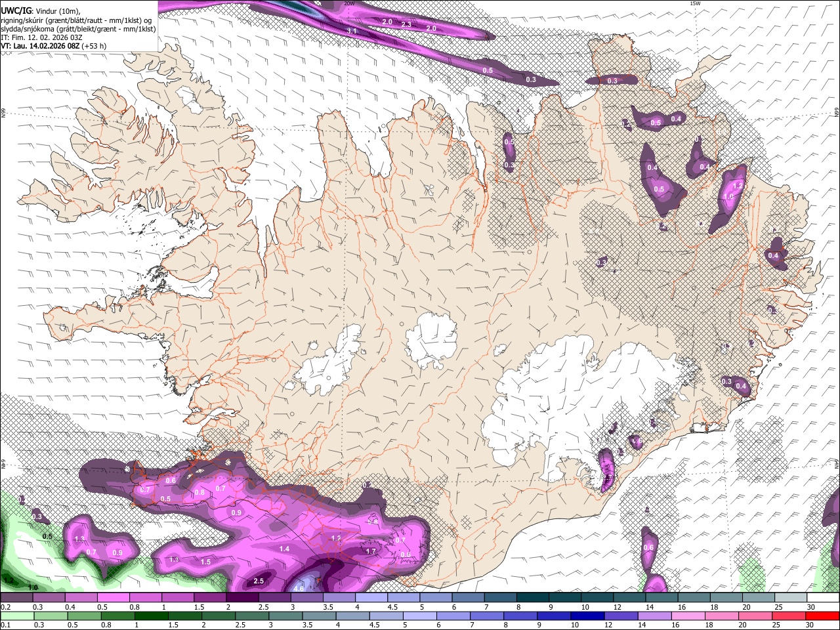Click the initial time 'IT: Fim. 12. 02. 2026 03Z'
Viewport: 840px width, 630px height.
[41, 37]
